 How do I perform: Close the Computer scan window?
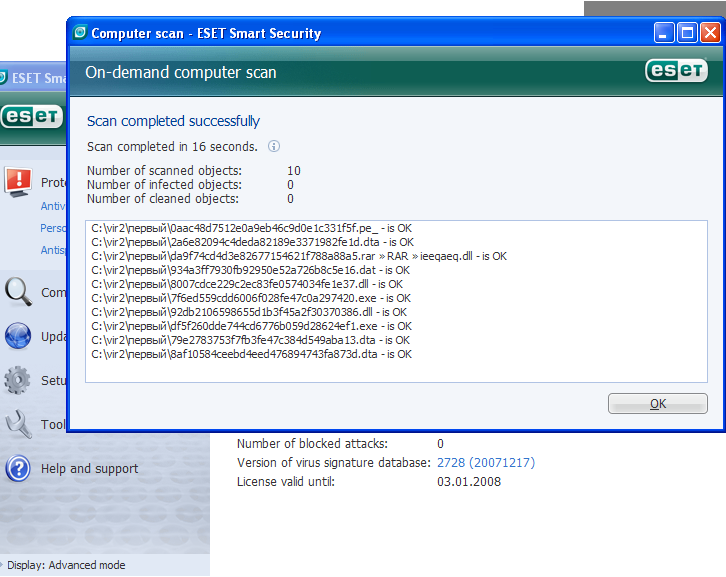click(710, 33)
